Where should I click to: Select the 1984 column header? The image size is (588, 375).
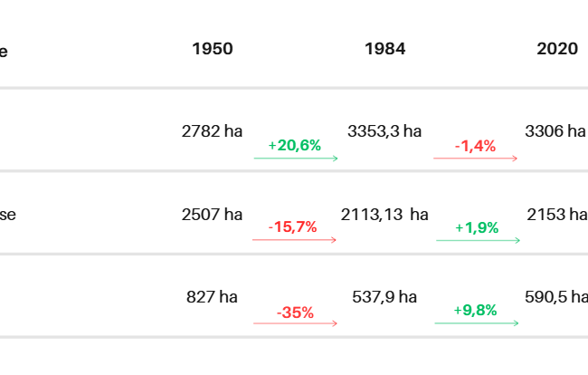click(x=384, y=49)
